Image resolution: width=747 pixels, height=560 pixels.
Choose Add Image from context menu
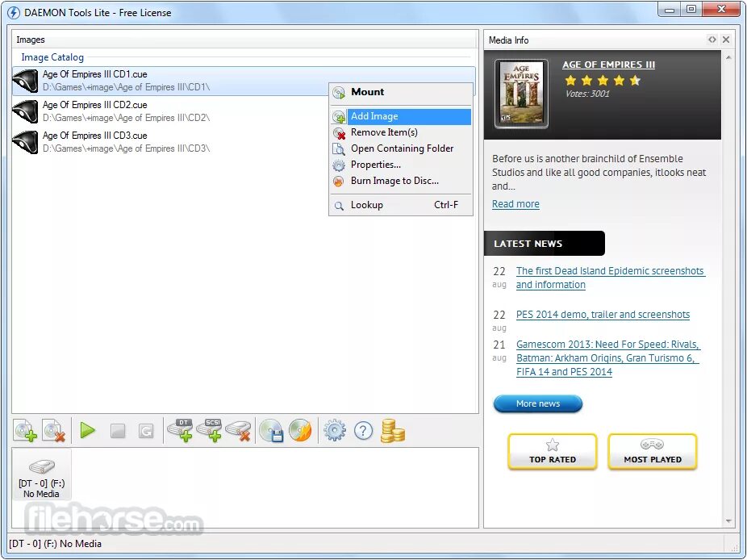(401, 116)
